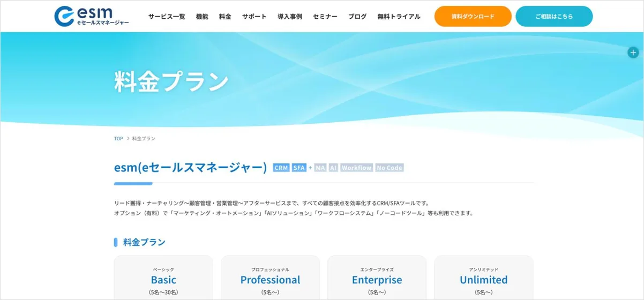Open the 導入事例 menu item
Screen dimensions: 644x300
coord(289,17)
